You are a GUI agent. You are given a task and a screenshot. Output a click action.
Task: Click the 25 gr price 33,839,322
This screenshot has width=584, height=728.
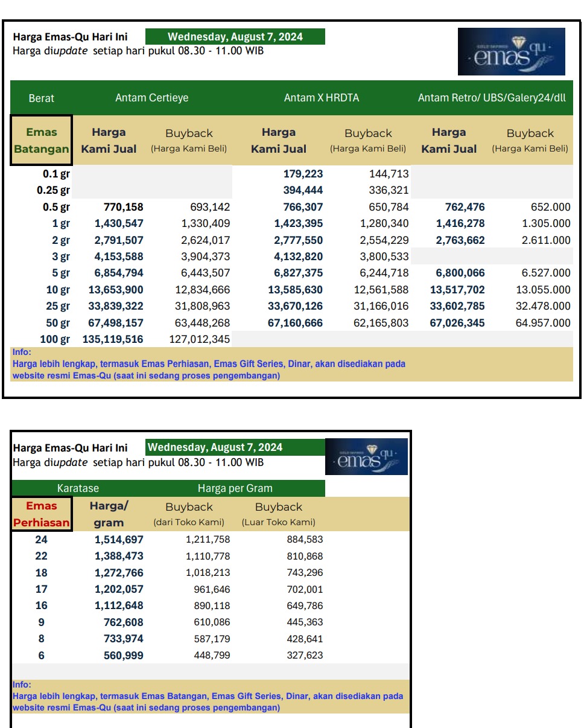click(116, 306)
